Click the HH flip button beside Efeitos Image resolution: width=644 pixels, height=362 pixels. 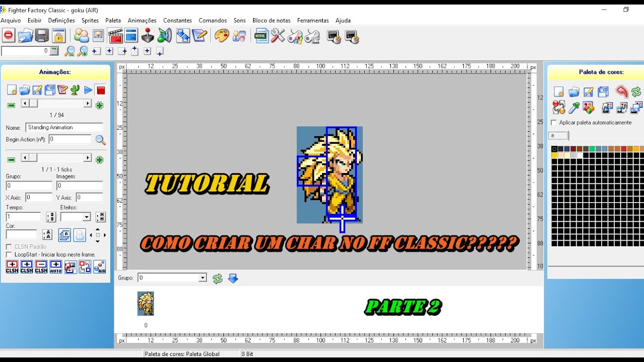coord(101,217)
